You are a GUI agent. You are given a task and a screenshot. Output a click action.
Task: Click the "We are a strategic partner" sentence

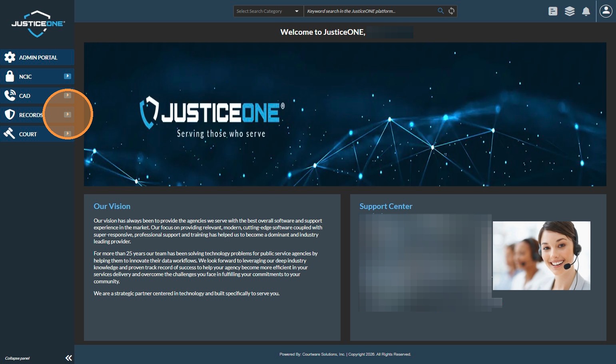pyautogui.click(x=187, y=293)
